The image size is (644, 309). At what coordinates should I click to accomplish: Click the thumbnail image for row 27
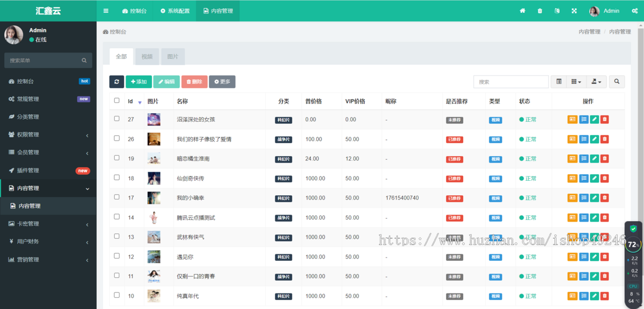coord(154,120)
